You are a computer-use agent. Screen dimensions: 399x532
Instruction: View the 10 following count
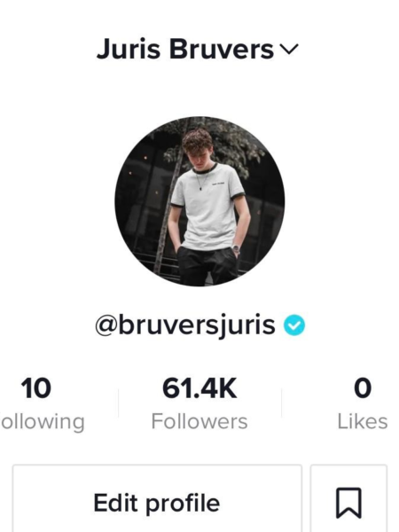(36, 388)
